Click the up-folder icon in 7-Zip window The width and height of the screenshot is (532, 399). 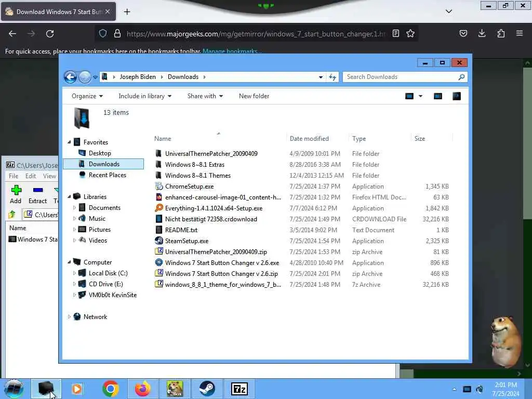[x=12, y=215]
